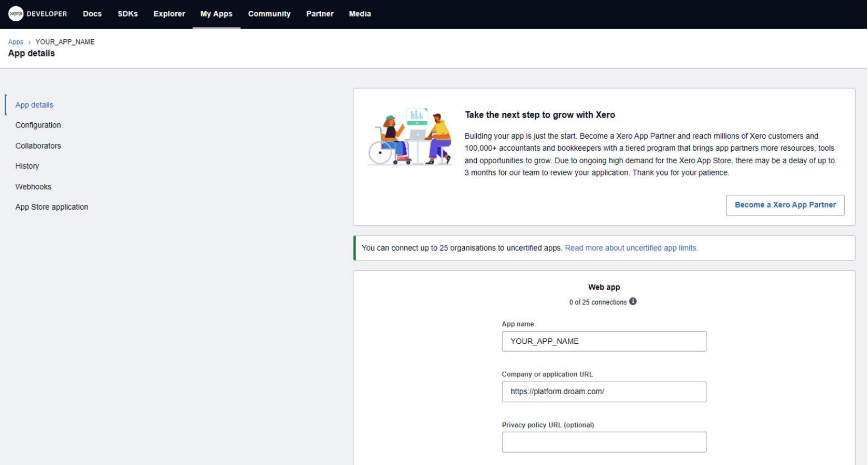
Task: Click 'Take the next step to grow with Xero' heading
Action: pyautogui.click(x=539, y=115)
